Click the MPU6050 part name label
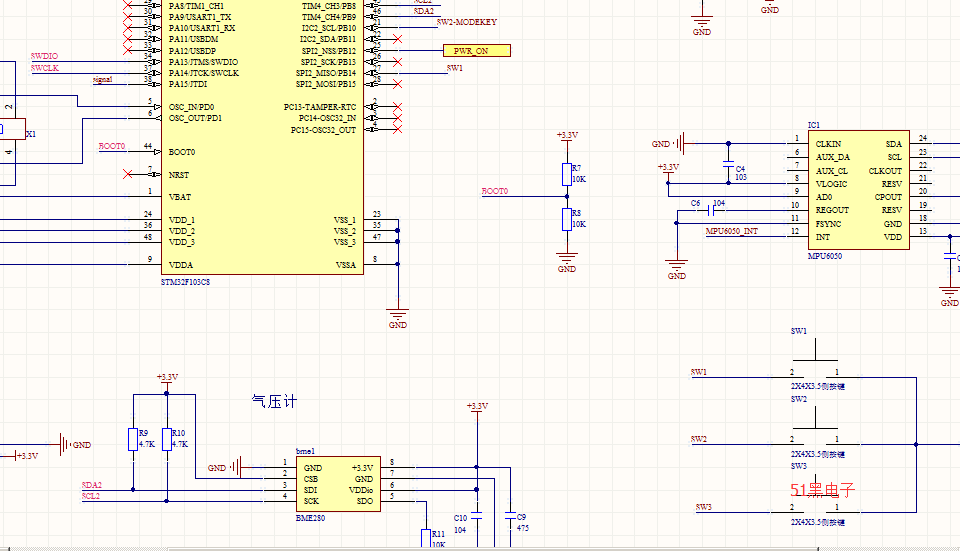The height and width of the screenshot is (551, 960). click(825, 256)
